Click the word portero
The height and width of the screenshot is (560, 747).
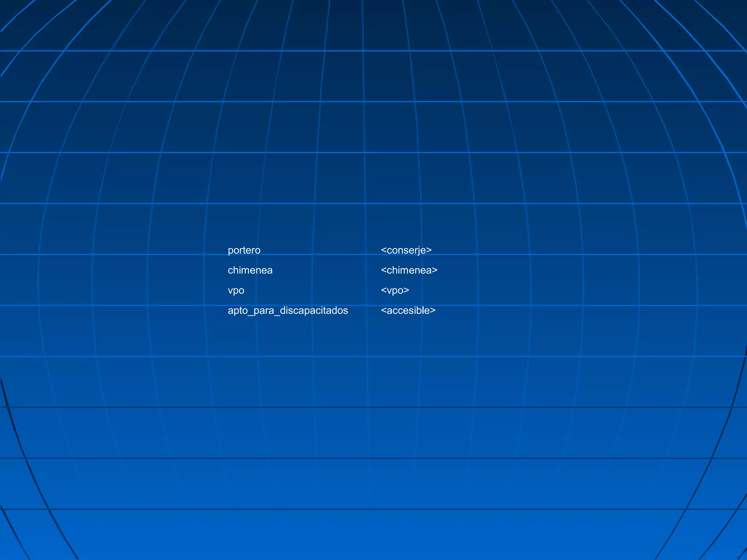tap(244, 250)
